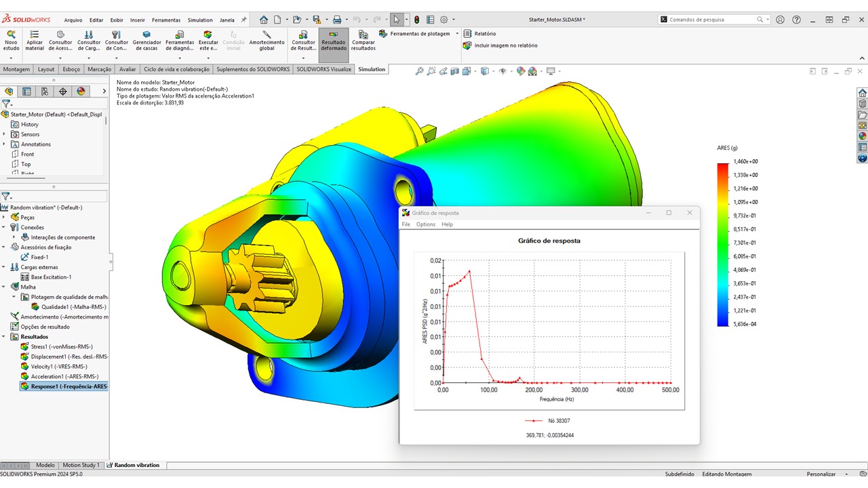Start a new simulation study with Novo estudo

click(11, 41)
